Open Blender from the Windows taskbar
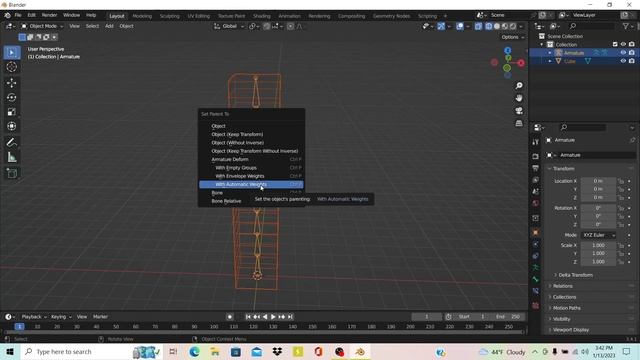 tap(360, 352)
